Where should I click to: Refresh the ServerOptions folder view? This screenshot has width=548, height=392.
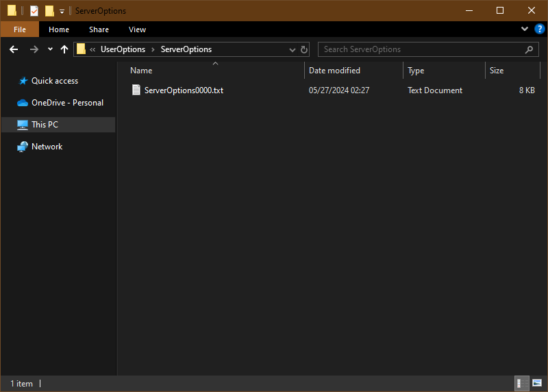click(x=304, y=49)
